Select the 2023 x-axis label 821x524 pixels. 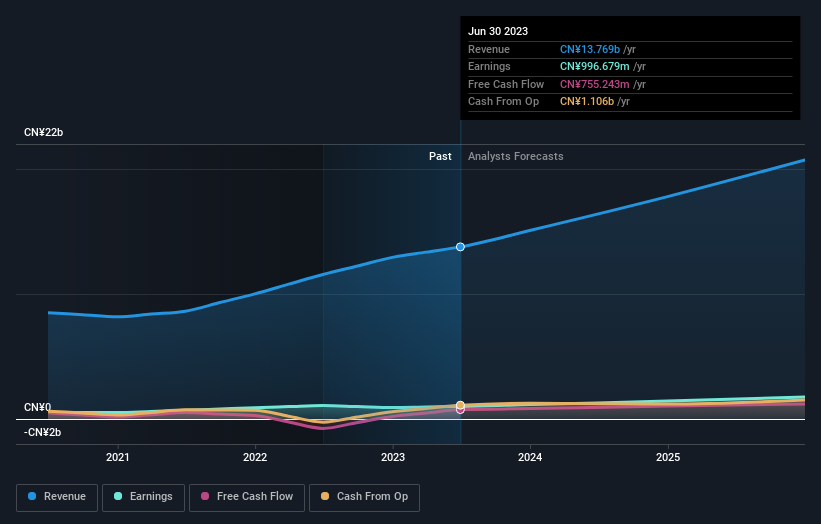393,457
